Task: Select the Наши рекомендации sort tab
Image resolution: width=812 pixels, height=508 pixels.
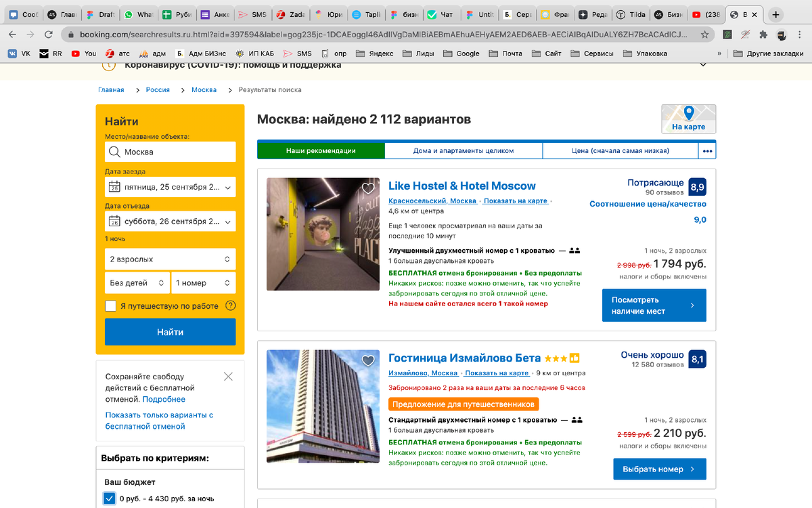Action: pos(321,150)
